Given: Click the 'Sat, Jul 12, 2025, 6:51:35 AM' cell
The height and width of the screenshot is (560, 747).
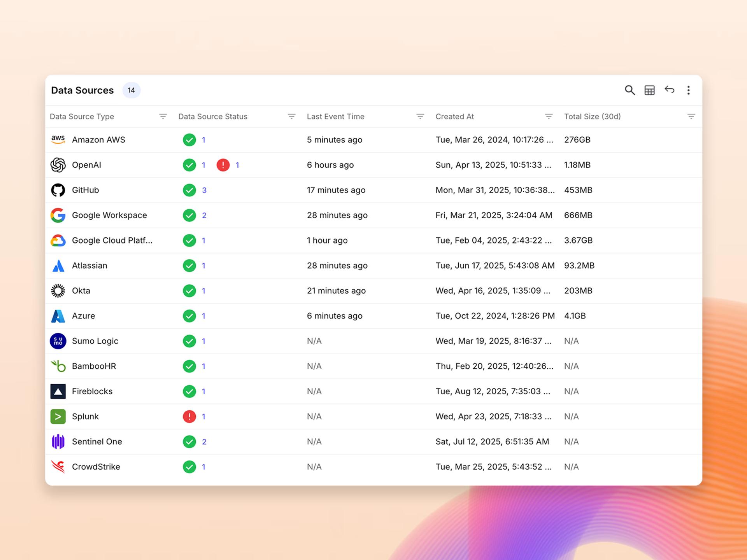Looking at the screenshot, I should click(x=492, y=442).
